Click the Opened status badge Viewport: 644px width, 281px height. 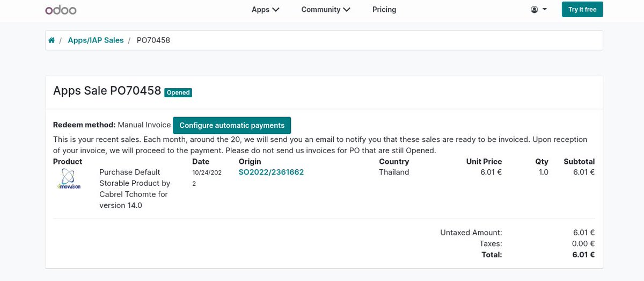[178, 92]
